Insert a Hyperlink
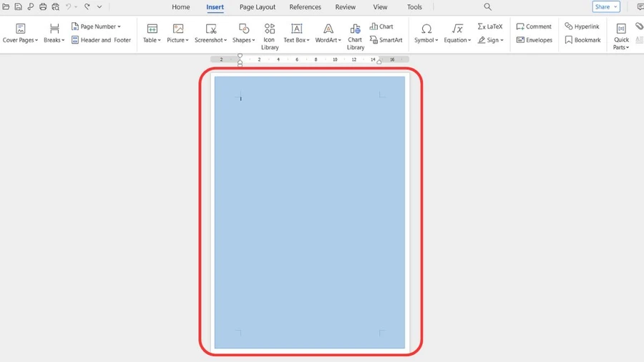Viewport: 644px width, 362px height. [582, 26]
